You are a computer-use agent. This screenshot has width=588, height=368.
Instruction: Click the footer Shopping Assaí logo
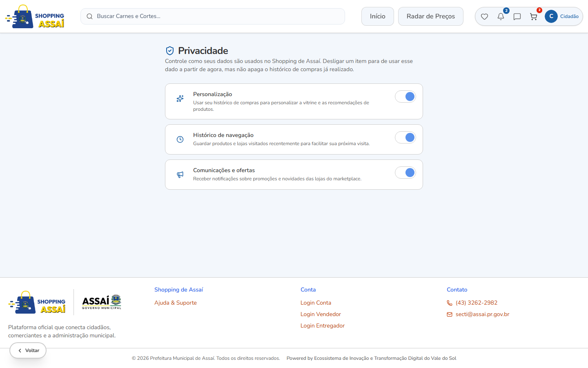tap(37, 302)
